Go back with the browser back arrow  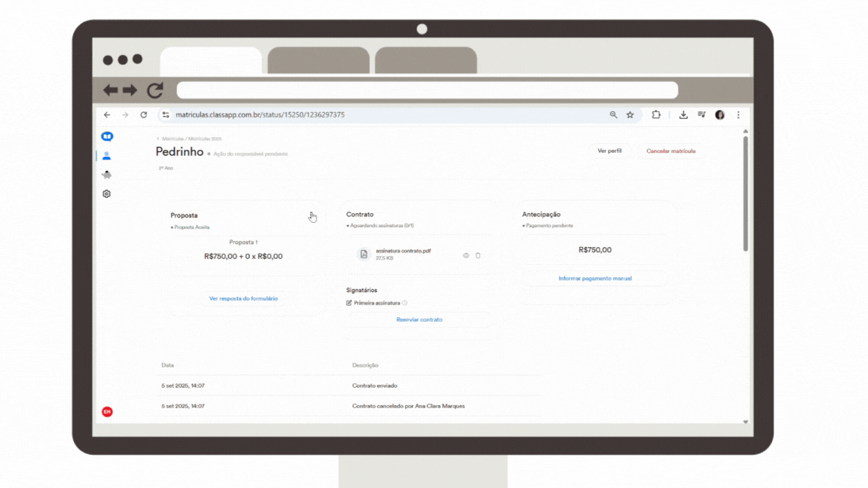107,115
